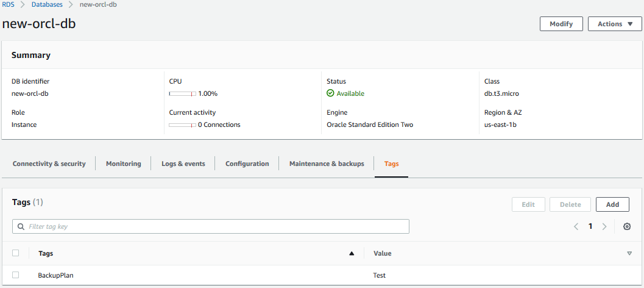
Task: Select the BackupPlan tag checkbox
Action: pyautogui.click(x=16, y=275)
